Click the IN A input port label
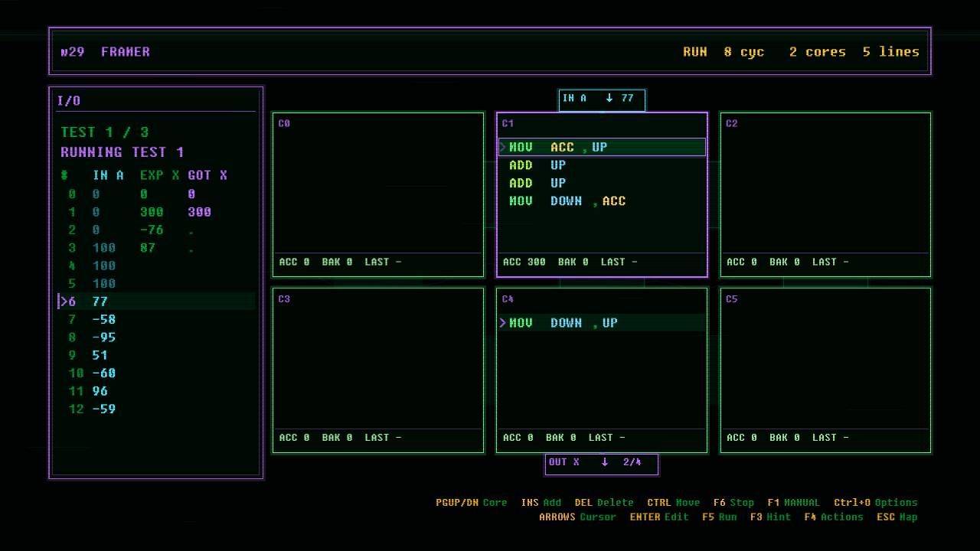Image resolution: width=980 pixels, height=551 pixels. click(x=602, y=99)
